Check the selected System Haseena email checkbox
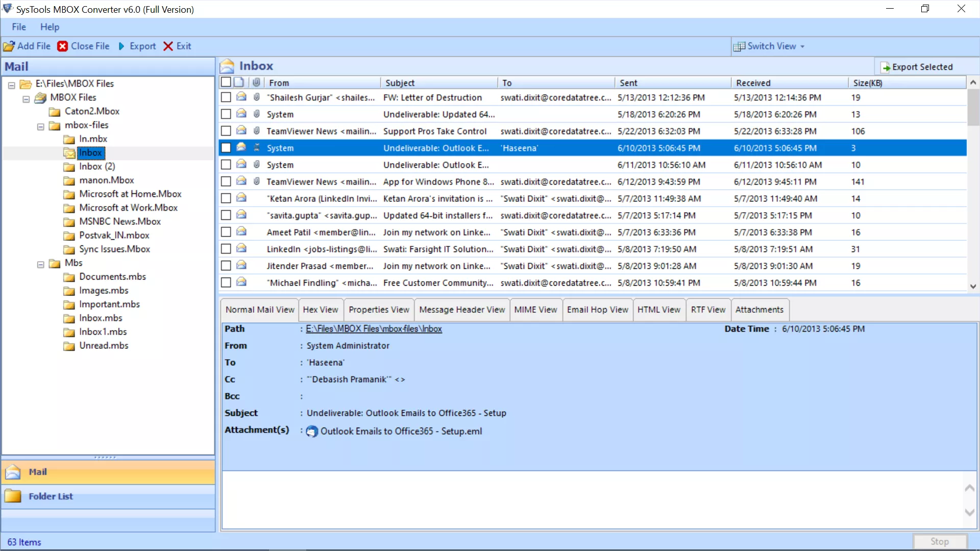Screen dimensions: 980x551 [226, 147]
